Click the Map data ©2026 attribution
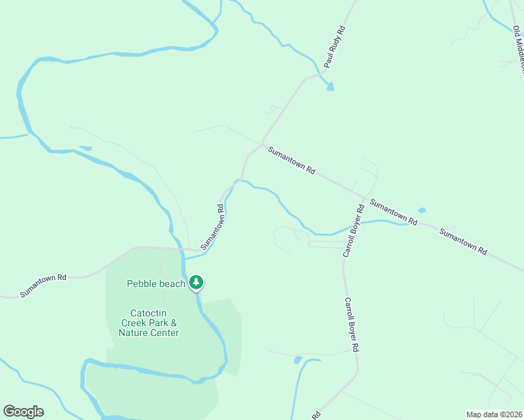This screenshot has height=420, width=524. (x=495, y=414)
